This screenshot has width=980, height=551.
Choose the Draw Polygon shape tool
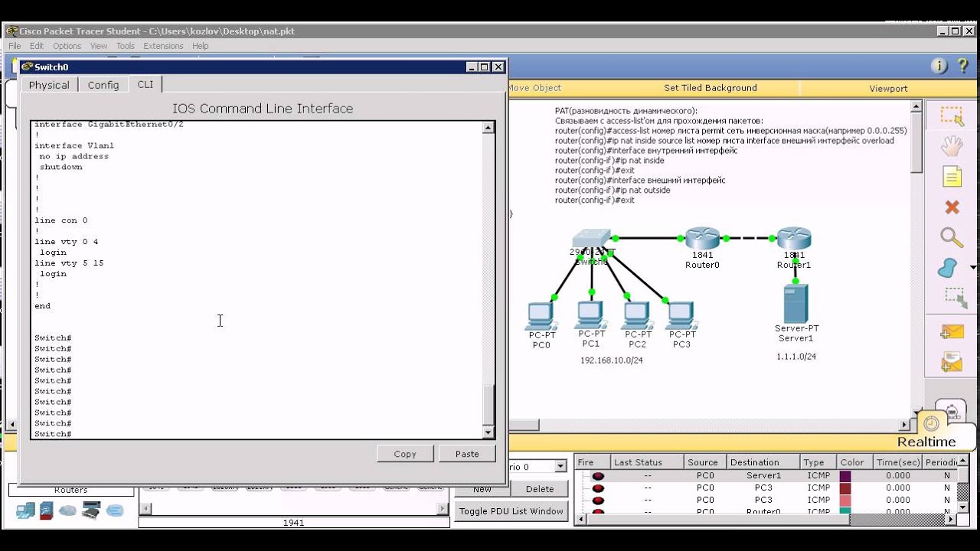949,267
